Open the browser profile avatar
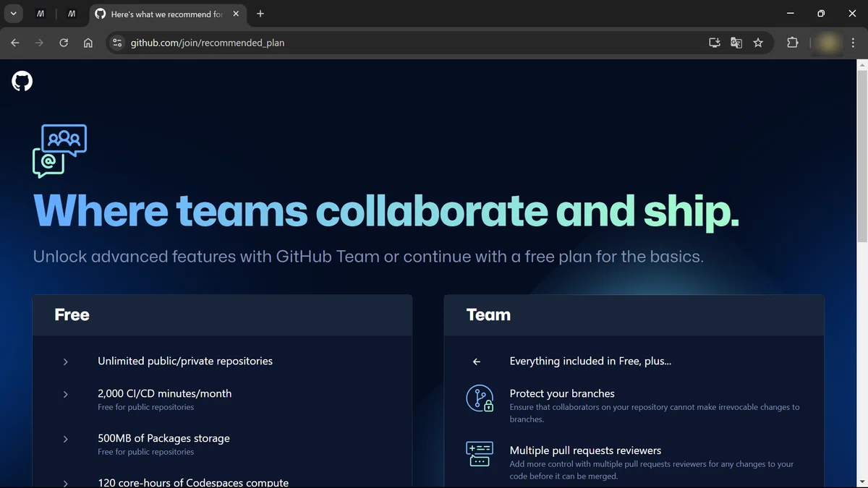 [x=829, y=43]
